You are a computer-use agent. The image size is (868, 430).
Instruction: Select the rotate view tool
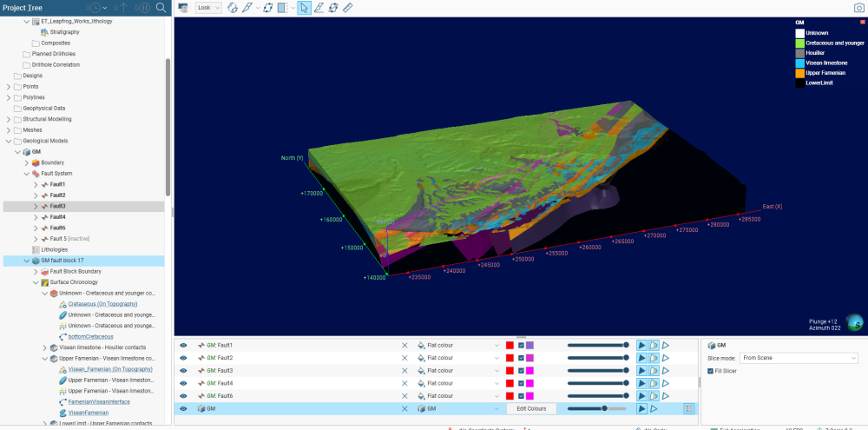pyautogui.click(x=233, y=8)
